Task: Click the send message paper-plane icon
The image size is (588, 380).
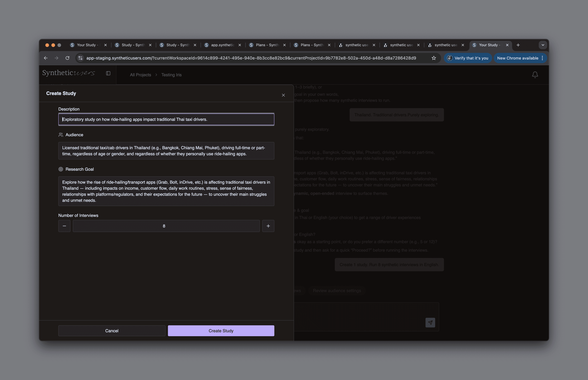Action: pos(430,322)
